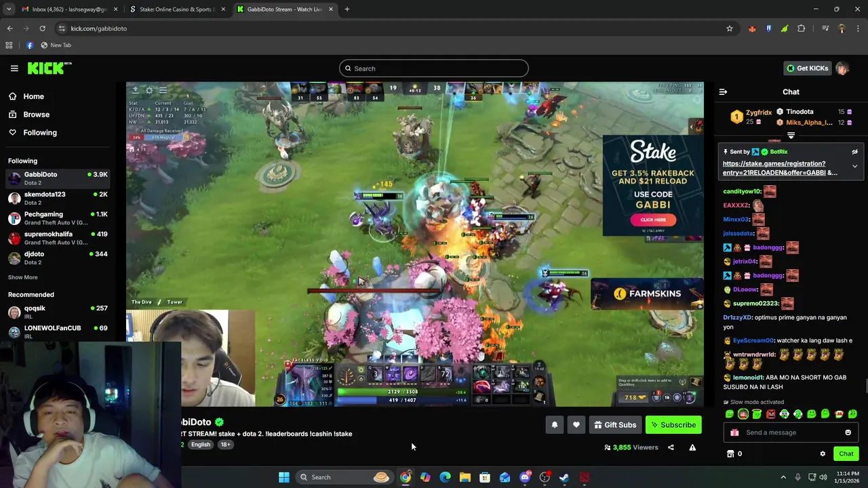The width and height of the screenshot is (868, 488).
Task: Open the Following section
Action: [40, 133]
